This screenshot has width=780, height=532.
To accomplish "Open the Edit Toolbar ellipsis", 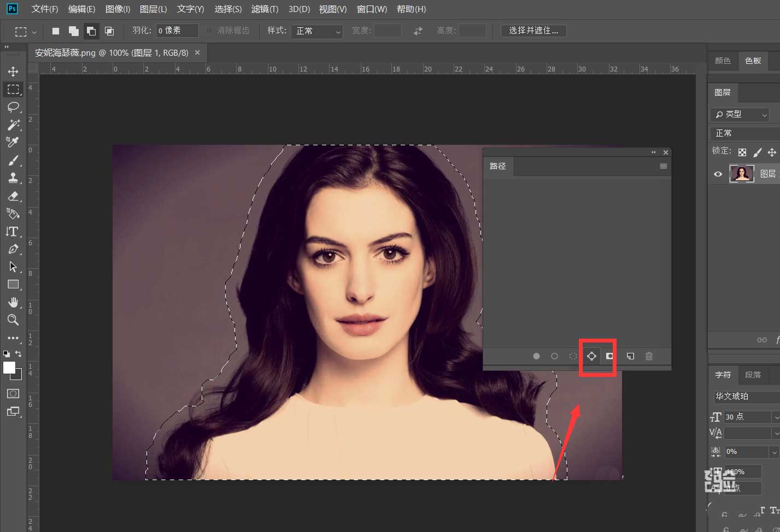I will (13, 338).
